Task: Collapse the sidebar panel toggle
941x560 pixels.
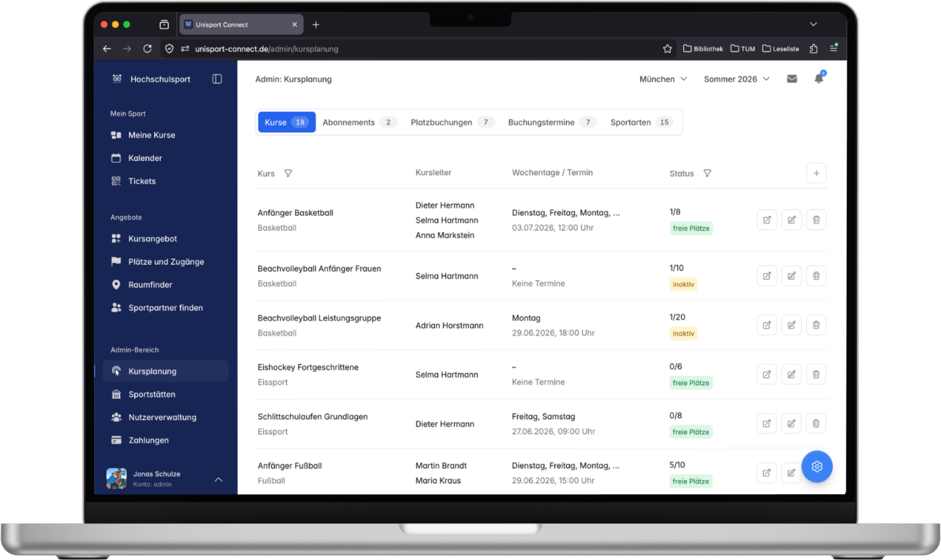Action: [x=217, y=79]
